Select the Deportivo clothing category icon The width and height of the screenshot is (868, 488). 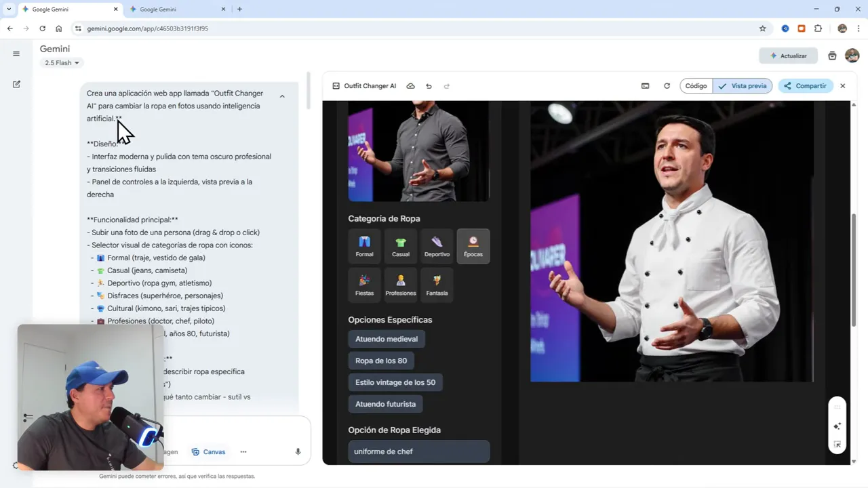(437, 245)
